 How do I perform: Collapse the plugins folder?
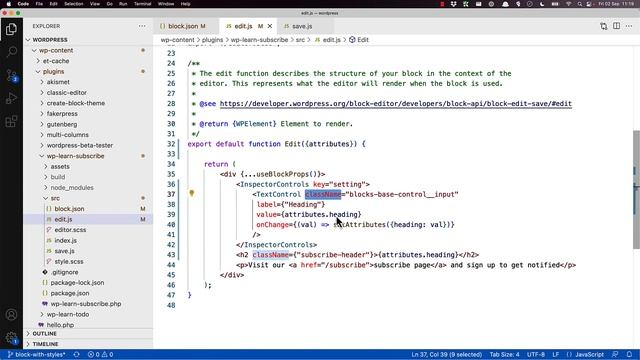88,71
